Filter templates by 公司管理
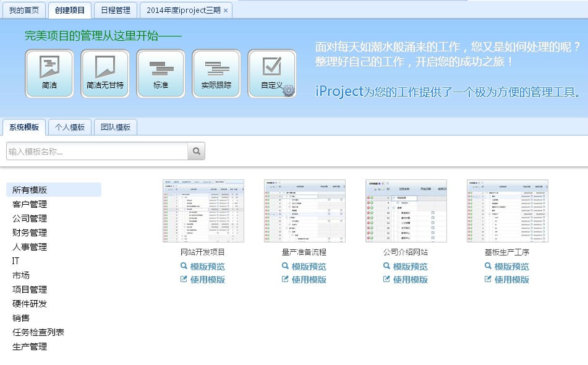 (x=30, y=218)
